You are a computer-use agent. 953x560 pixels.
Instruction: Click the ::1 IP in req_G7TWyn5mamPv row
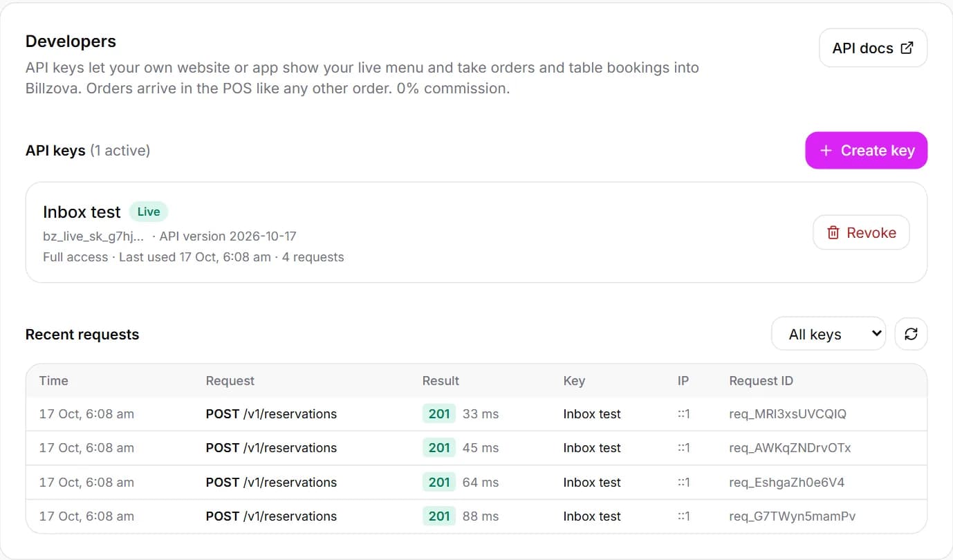684,516
